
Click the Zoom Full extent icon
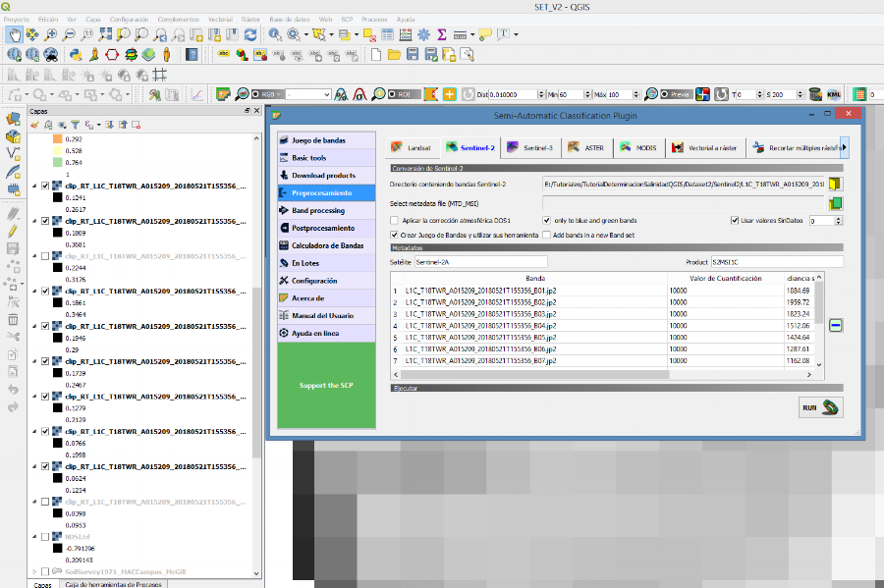coord(105,35)
